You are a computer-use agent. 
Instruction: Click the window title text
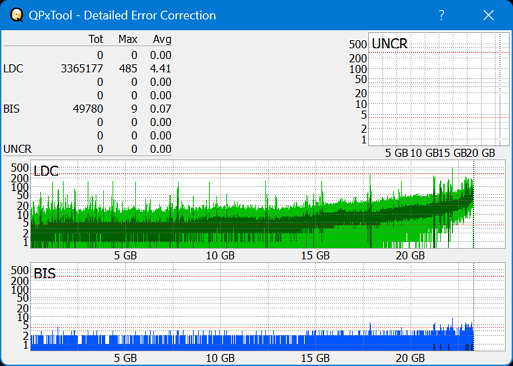(122, 15)
